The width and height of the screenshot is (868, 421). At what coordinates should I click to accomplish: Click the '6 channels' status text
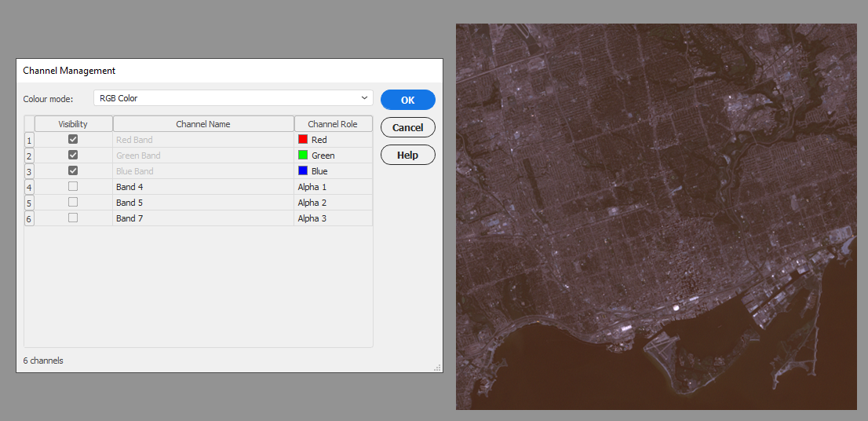click(x=43, y=361)
